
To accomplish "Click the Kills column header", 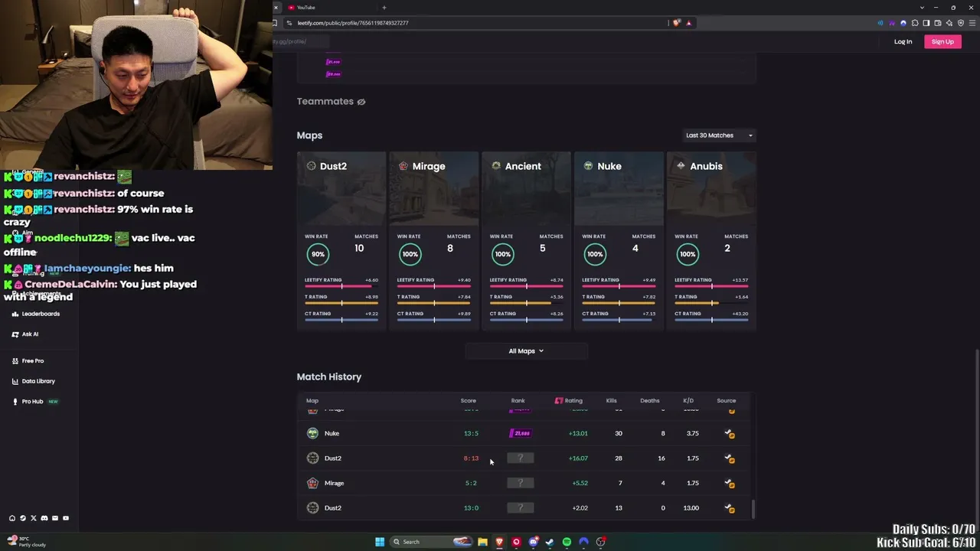I will coord(611,401).
